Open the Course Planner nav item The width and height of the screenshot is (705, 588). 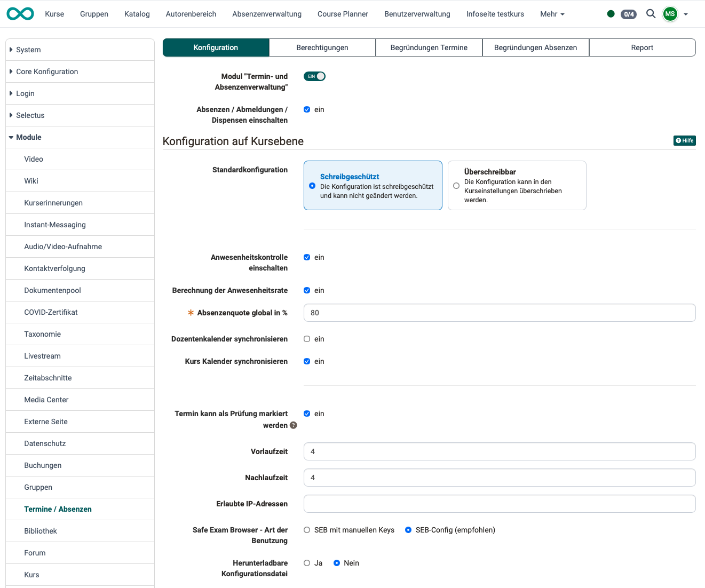point(343,14)
